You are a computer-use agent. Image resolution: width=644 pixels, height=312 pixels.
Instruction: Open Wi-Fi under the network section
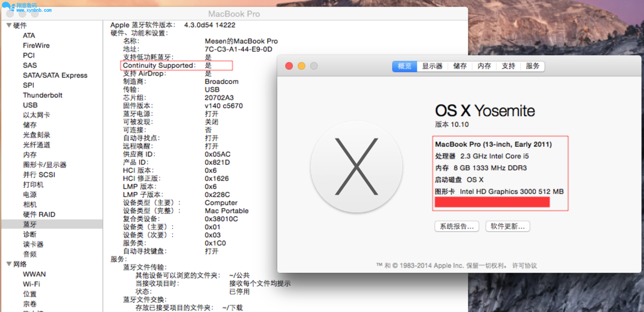pyautogui.click(x=31, y=284)
